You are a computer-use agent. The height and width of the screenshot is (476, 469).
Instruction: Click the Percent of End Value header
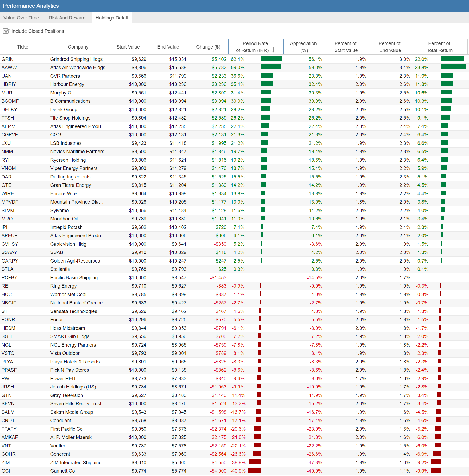[390, 47]
